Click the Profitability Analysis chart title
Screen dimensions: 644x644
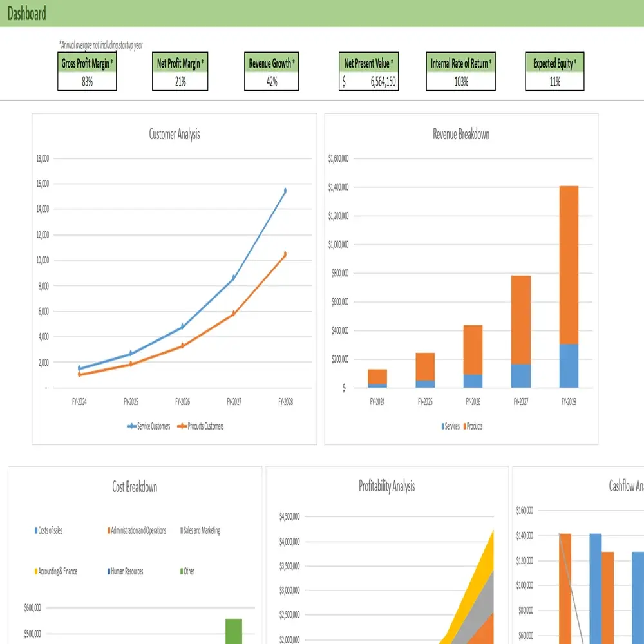coord(386,486)
